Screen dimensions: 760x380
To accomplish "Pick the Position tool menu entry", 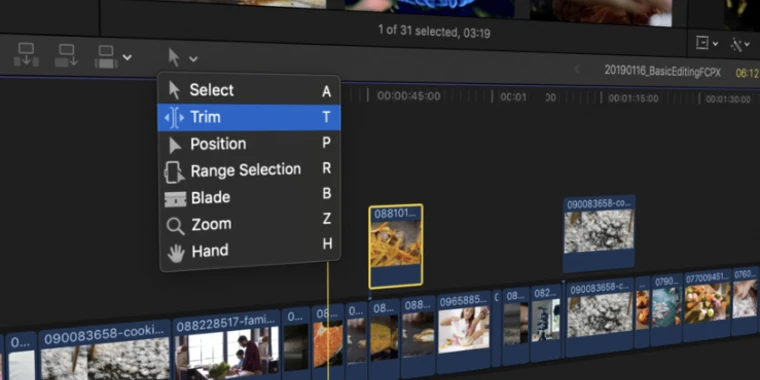I will pos(249,144).
